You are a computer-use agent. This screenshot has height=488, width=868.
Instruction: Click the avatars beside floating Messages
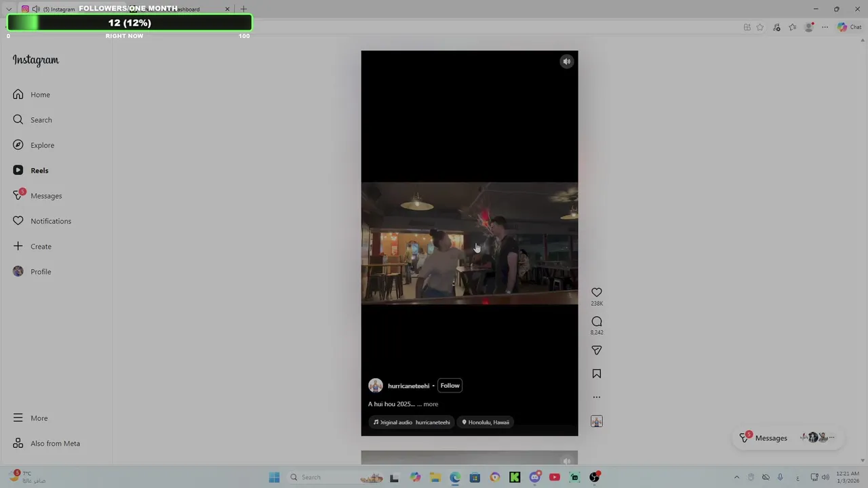coord(817,438)
